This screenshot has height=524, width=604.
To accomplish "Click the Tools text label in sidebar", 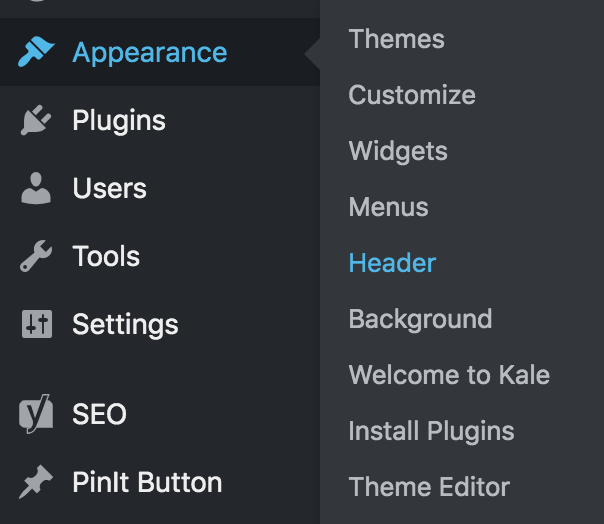I will tap(106, 257).
